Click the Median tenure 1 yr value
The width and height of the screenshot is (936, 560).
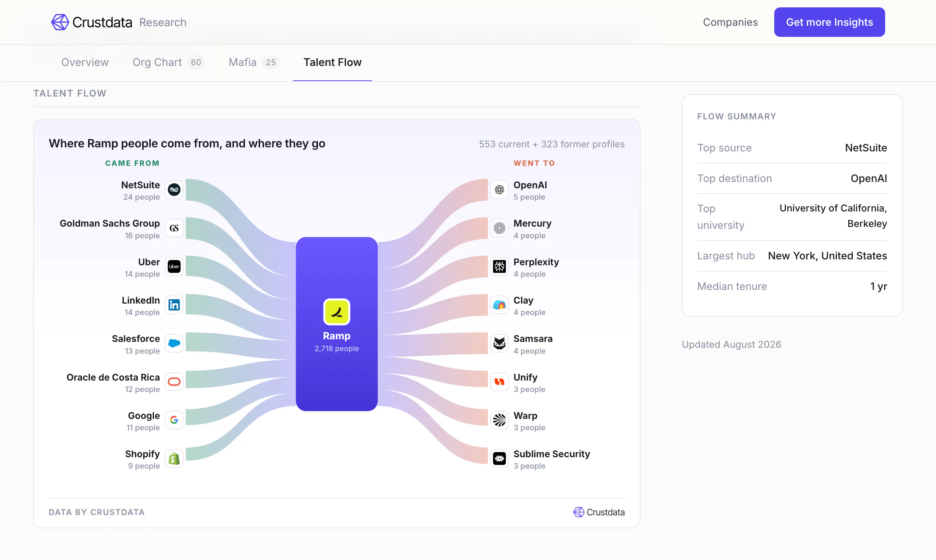879,286
